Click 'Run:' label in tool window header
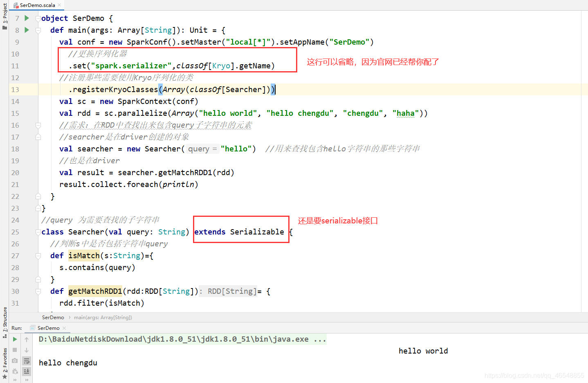 pyautogui.click(x=17, y=328)
